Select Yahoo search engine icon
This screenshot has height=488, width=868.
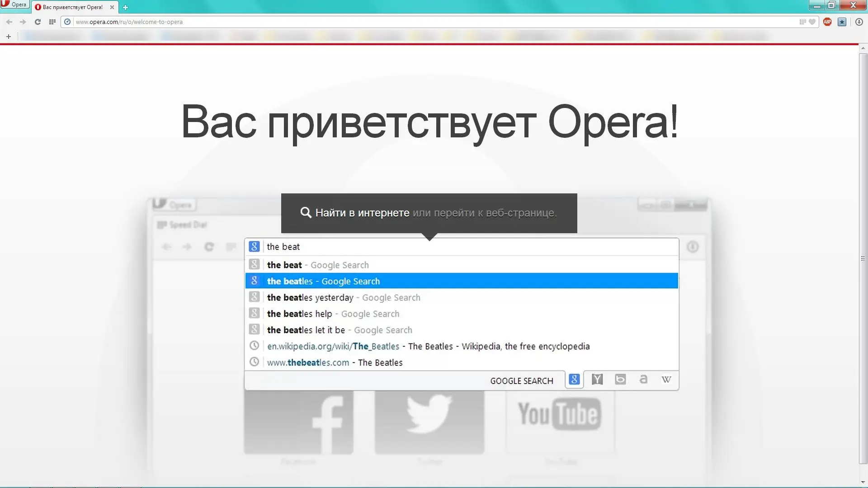tap(597, 380)
